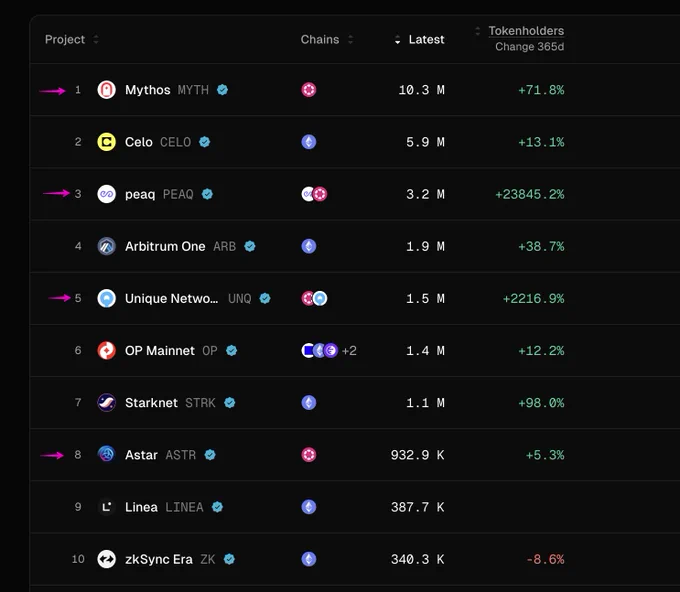The width and height of the screenshot is (680, 592).
Task: Click Ethereum chain icon in Linea row
Action: 309,507
